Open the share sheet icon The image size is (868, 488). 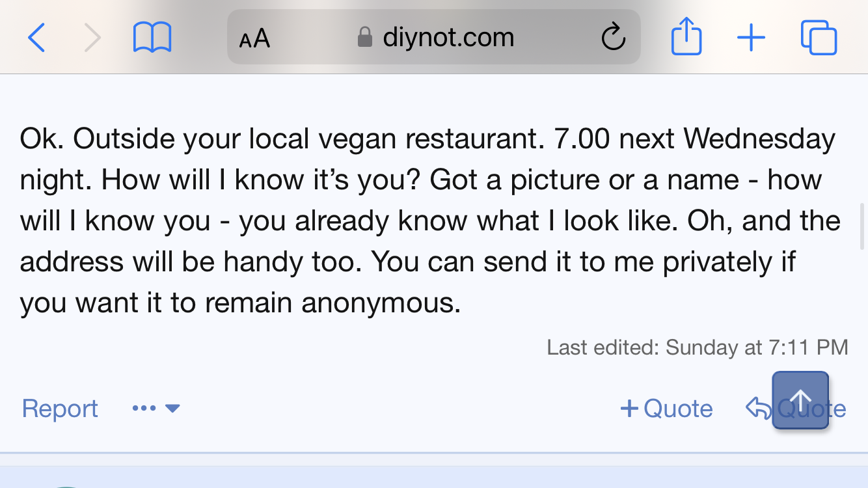coord(686,37)
